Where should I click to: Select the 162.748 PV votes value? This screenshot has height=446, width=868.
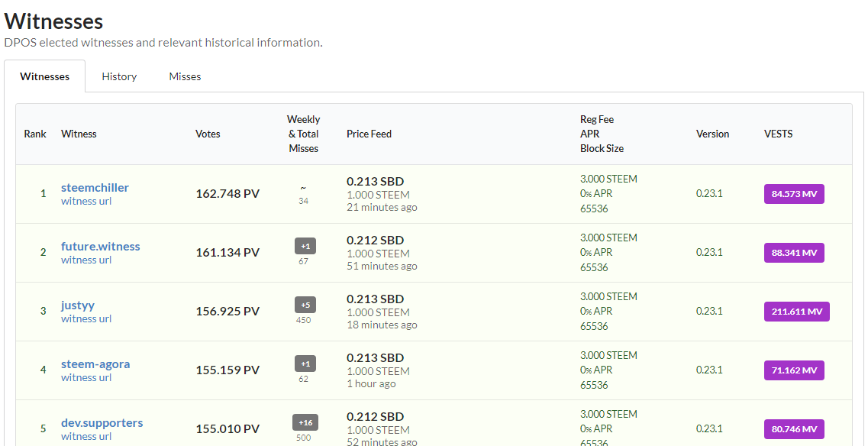227,194
